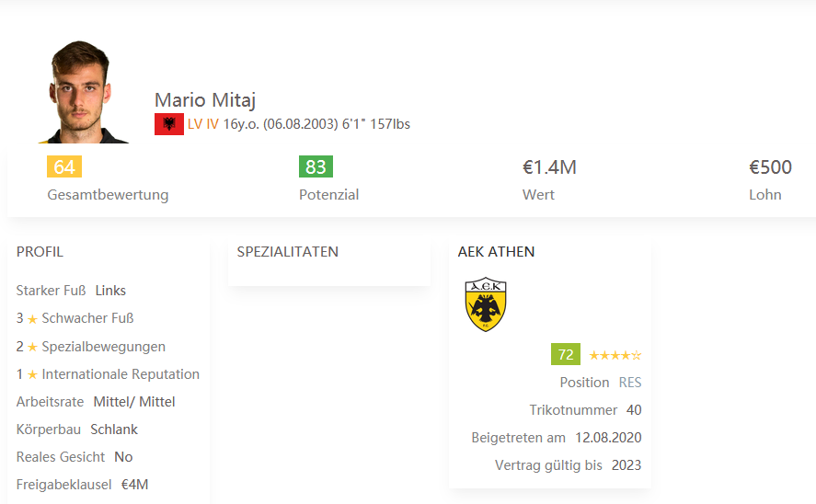The image size is (816, 504).
Task: Click the AEK Athens club crest
Action: click(486, 304)
